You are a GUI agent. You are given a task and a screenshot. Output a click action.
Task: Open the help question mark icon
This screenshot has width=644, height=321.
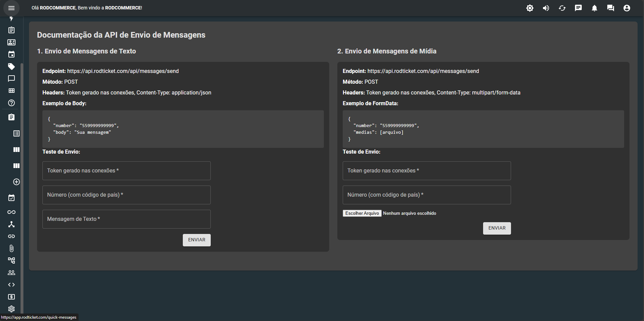click(x=11, y=103)
